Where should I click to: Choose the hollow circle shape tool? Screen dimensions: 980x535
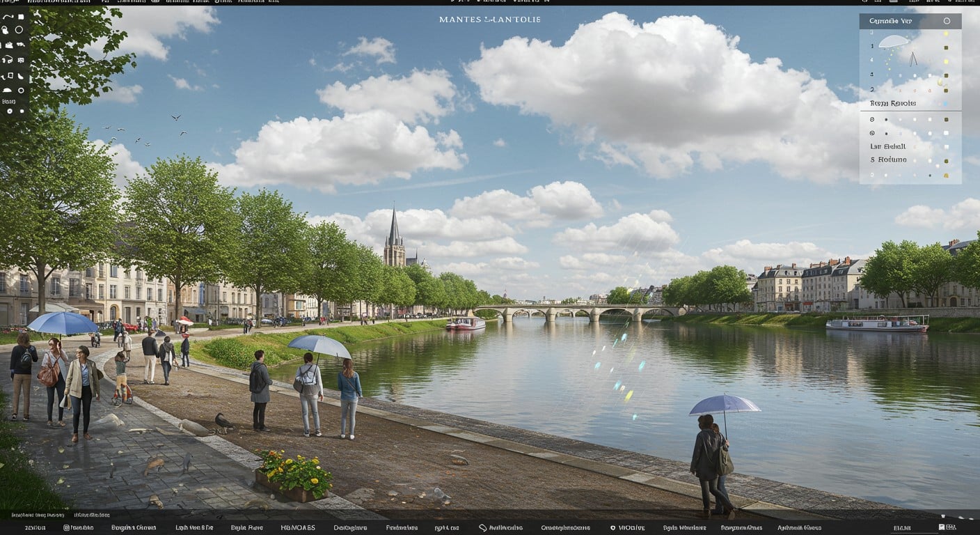pyautogui.click(x=19, y=30)
